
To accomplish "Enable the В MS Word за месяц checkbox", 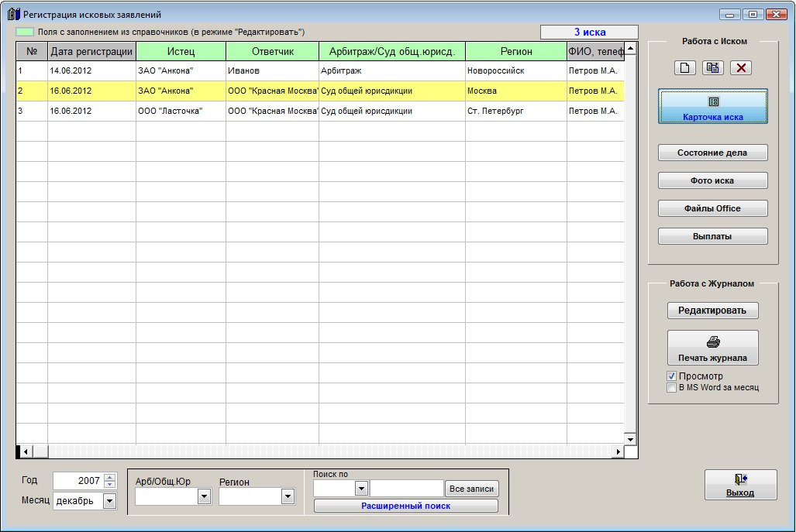I will 672,387.
